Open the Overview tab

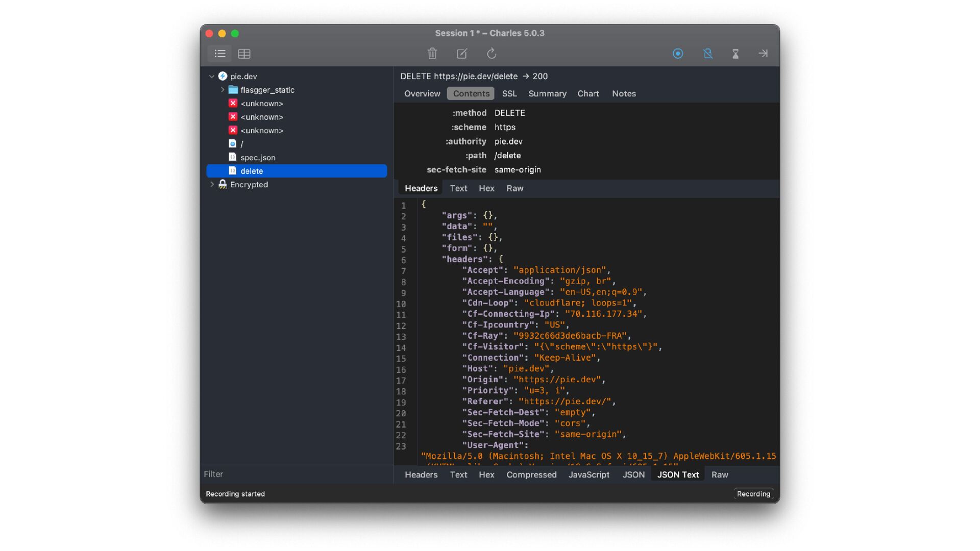[422, 93]
